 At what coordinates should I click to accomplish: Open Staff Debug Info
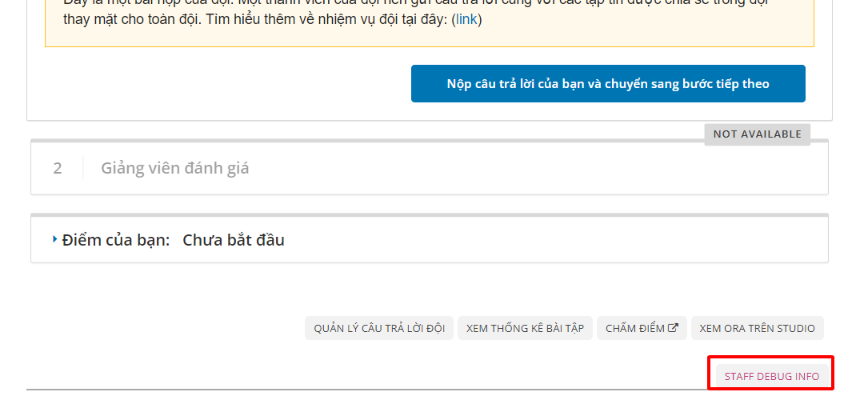[x=771, y=376]
